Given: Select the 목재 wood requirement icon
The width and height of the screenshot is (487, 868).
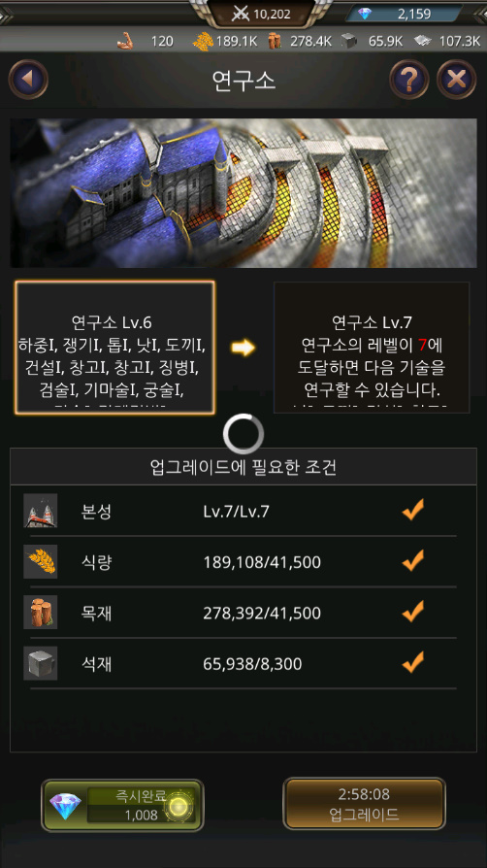Looking at the screenshot, I should coord(41,613).
